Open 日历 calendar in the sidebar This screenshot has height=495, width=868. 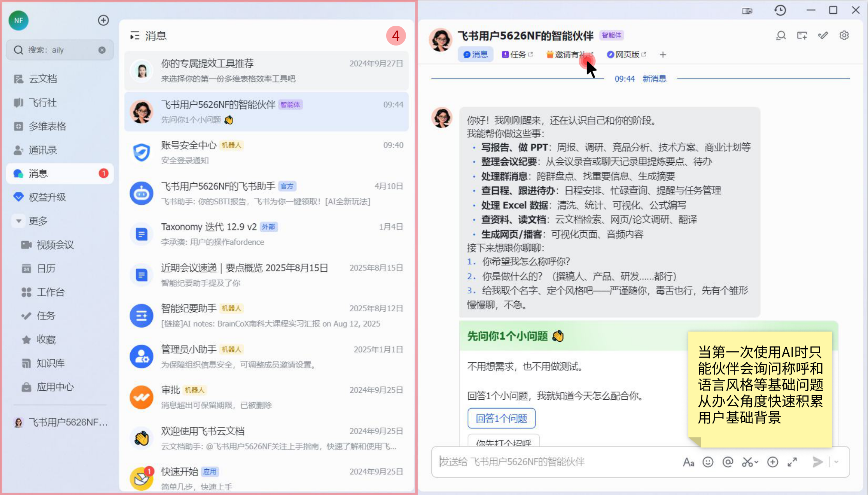point(60,269)
